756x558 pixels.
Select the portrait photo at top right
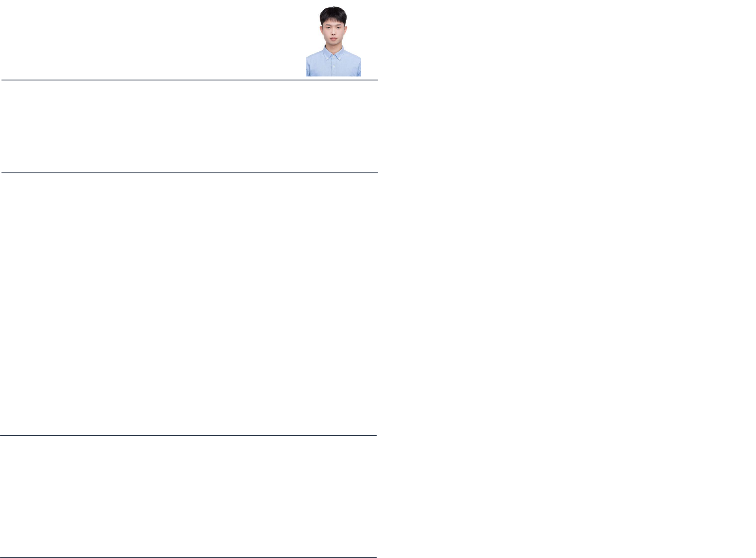tap(333, 41)
